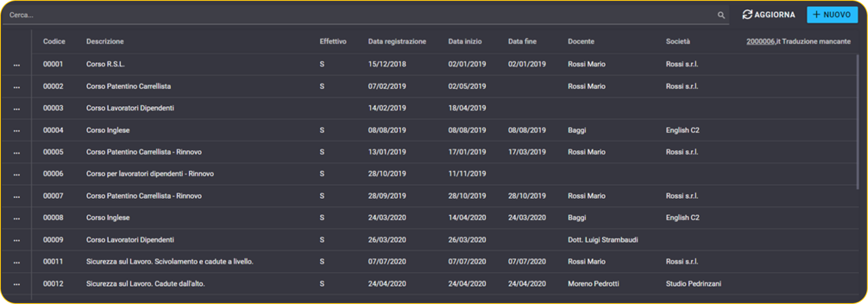868x304 pixels.
Task: Create a new record with NUOVO
Action: (832, 15)
